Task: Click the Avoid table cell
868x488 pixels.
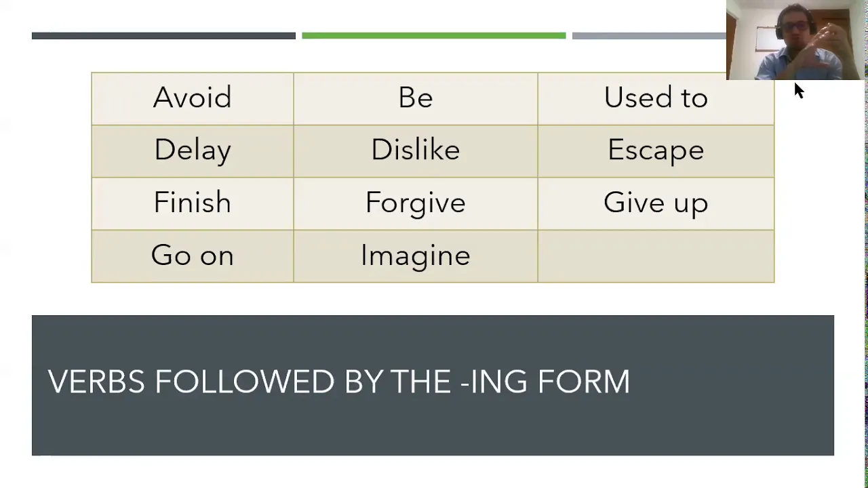Action: [x=193, y=98]
